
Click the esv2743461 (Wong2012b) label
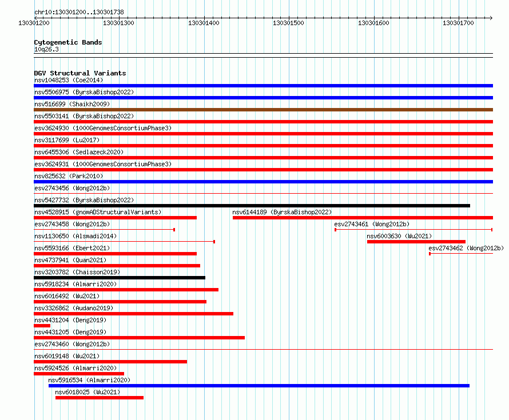click(x=372, y=224)
